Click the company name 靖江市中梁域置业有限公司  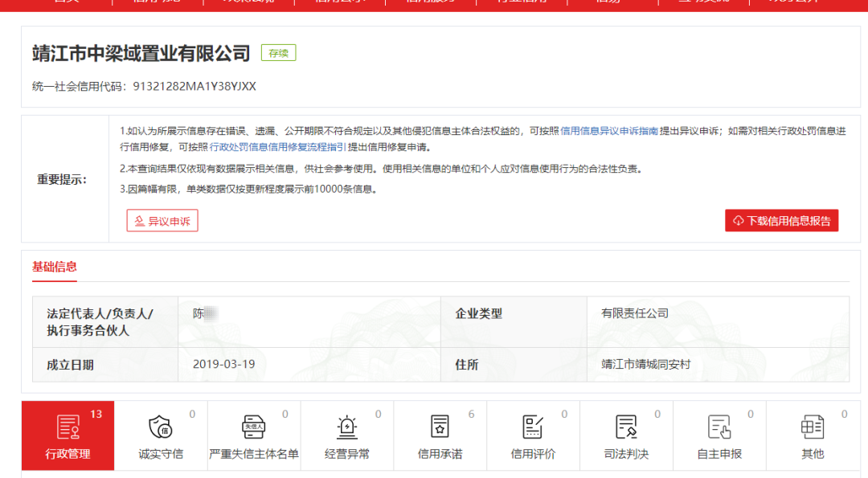[141, 54]
